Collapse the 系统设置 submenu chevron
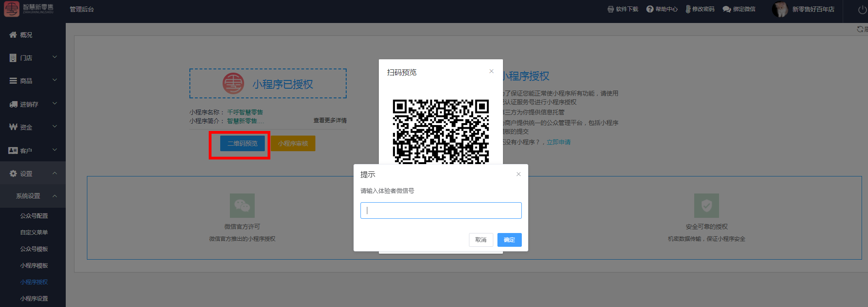 [x=55, y=196]
